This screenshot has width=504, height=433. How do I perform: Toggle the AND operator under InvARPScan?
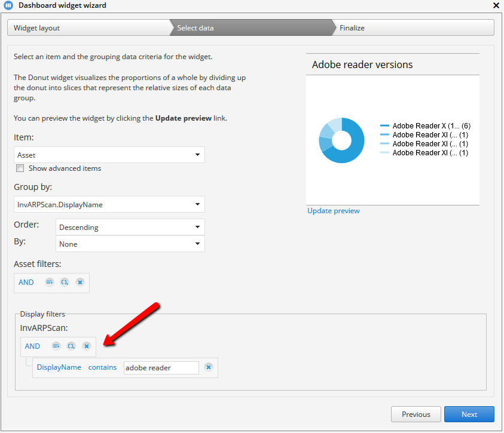(32, 346)
